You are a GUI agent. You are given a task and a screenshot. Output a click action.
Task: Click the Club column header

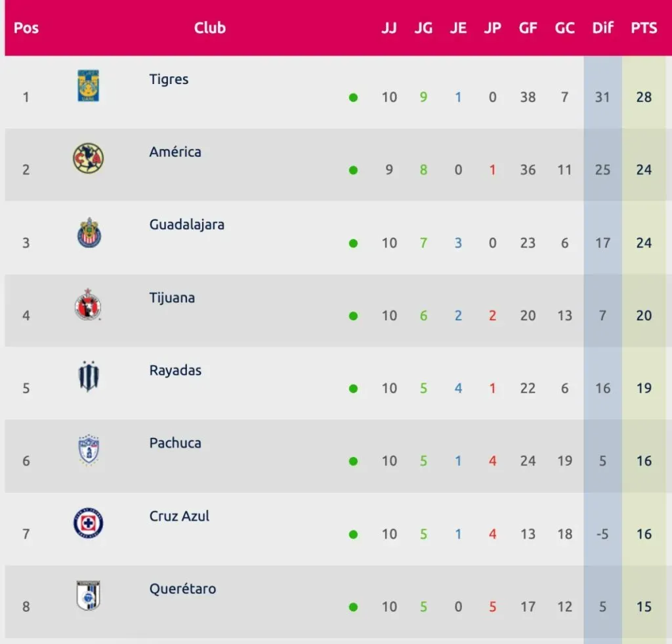click(x=210, y=28)
